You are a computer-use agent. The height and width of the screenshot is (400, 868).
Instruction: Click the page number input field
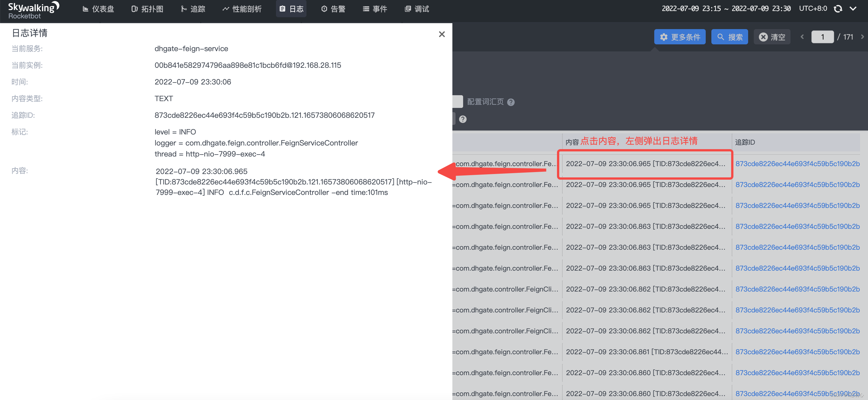tap(822, 37)
